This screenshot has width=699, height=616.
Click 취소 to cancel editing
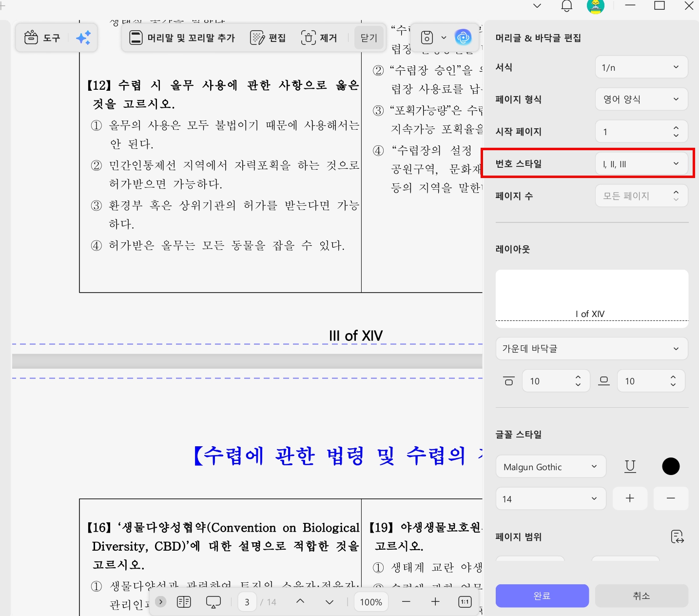(x=641, y=596)
